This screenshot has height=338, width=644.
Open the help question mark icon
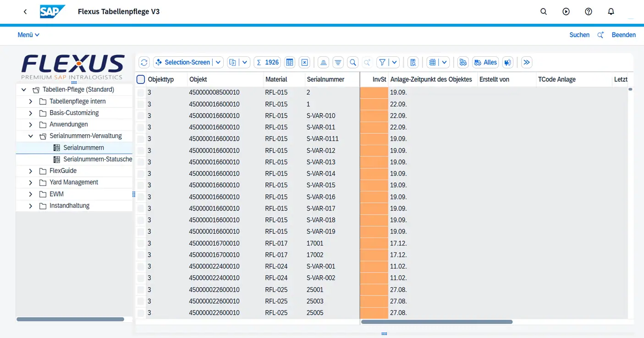click(x=588, y=11)
